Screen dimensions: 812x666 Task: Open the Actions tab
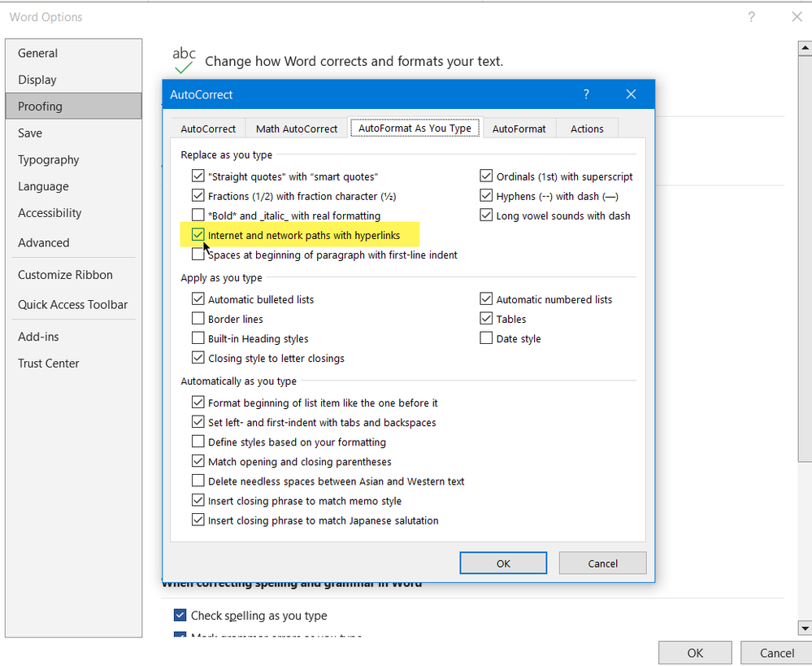click(587, 128)
